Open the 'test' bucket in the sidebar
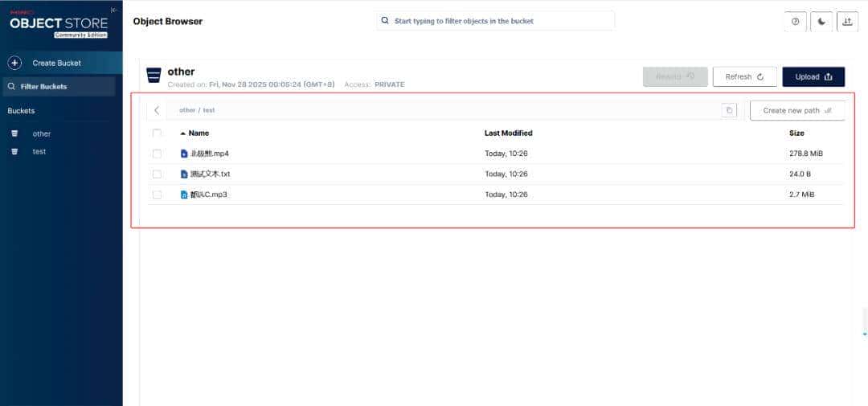Screen dimensions: 868x406 pos(39,151)
